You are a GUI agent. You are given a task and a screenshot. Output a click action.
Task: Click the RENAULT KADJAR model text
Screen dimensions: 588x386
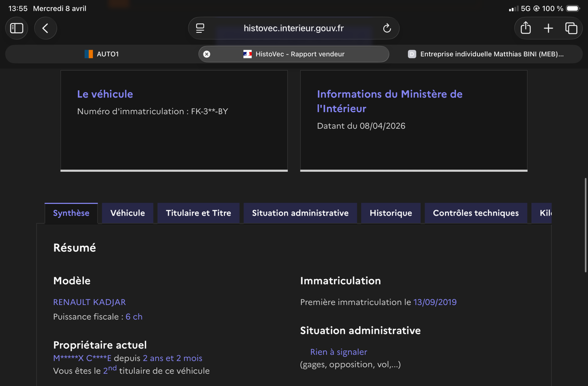coord(90,302)
